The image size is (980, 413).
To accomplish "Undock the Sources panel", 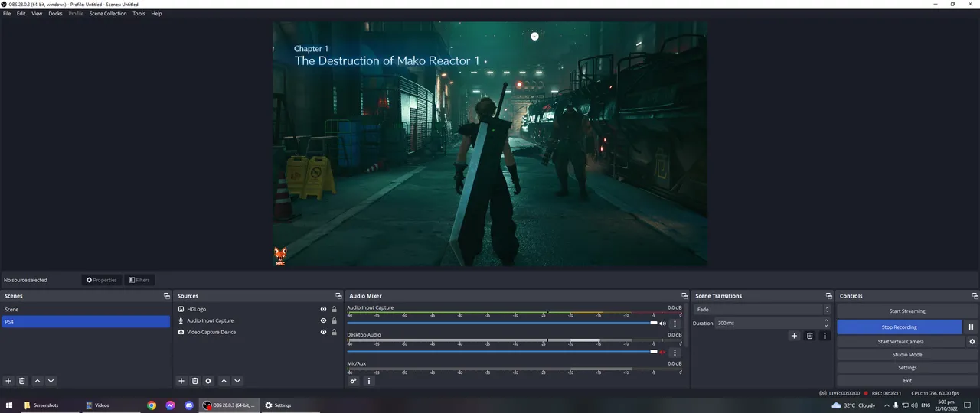I will coord(338,296).
